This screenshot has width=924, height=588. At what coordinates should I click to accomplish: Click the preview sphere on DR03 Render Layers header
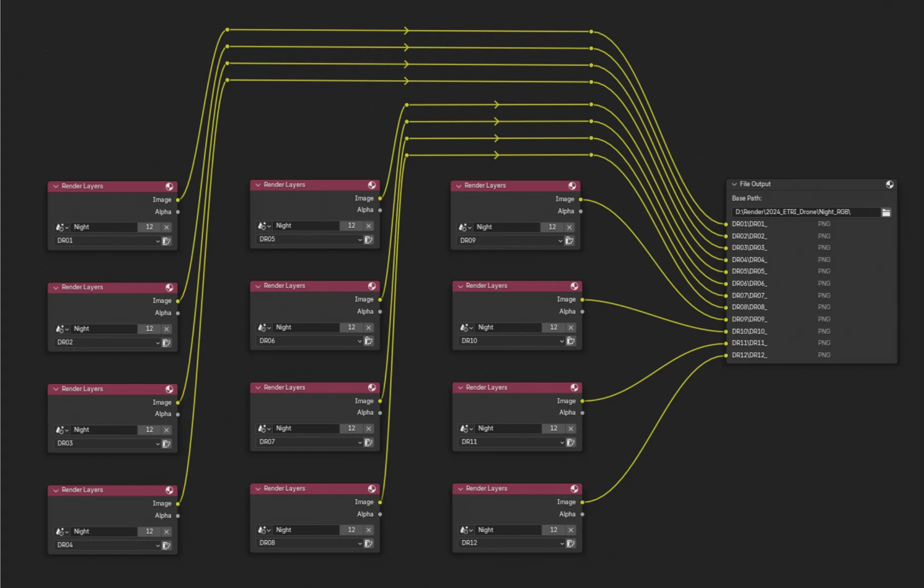coord(170,389)
